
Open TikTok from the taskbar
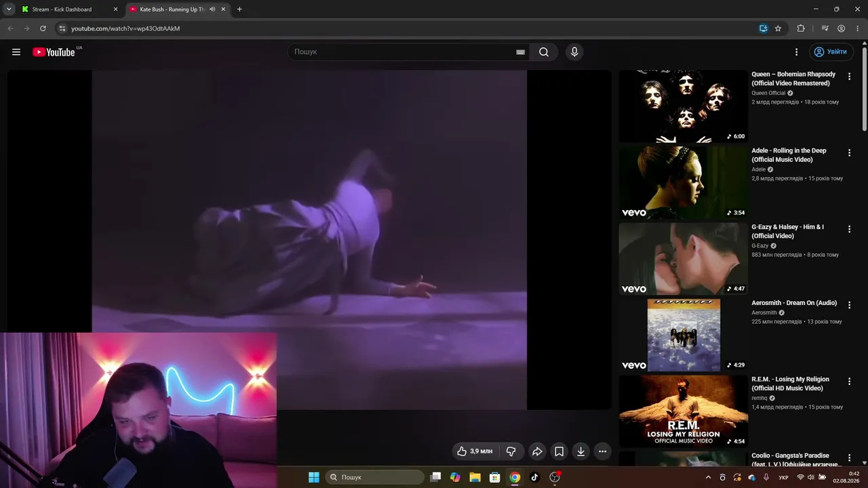coord(534,477)
